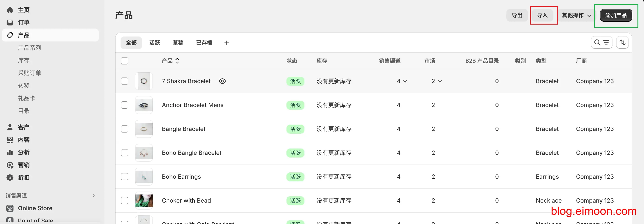This screenshot has height=224, width=644.
Task: Open the Choker with Bead thumbnail
Action: (144, 200)
